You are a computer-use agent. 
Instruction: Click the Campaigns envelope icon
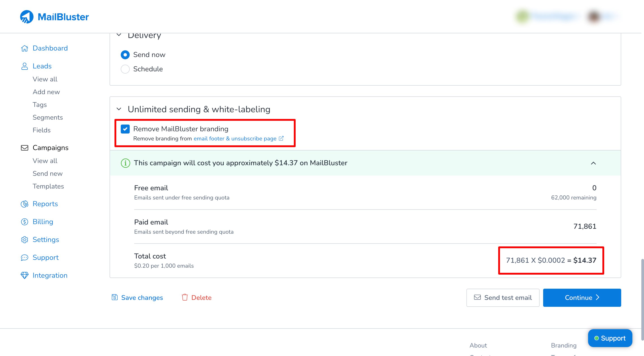tap(25, 148)
